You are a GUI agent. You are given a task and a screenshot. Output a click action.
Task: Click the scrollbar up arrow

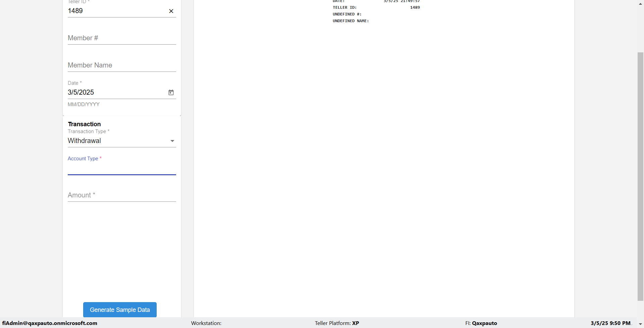(640, 4)
